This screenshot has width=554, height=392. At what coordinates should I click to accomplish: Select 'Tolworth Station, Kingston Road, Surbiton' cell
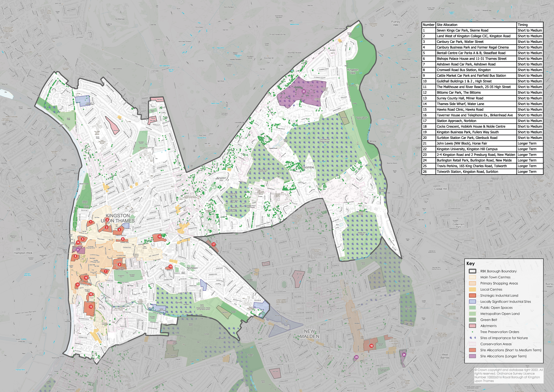coord(476,172)
